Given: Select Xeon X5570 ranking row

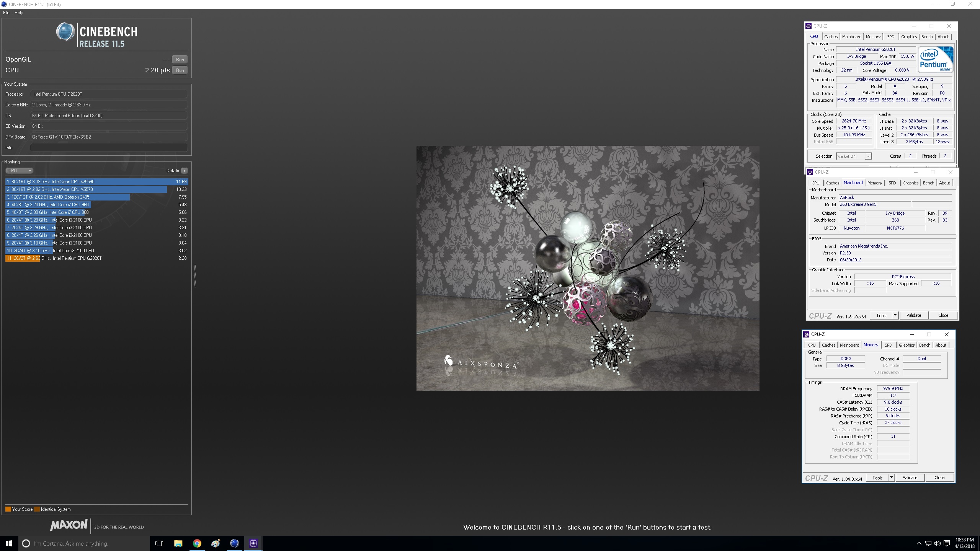Looking at the screenshot, I should point(96,189).
